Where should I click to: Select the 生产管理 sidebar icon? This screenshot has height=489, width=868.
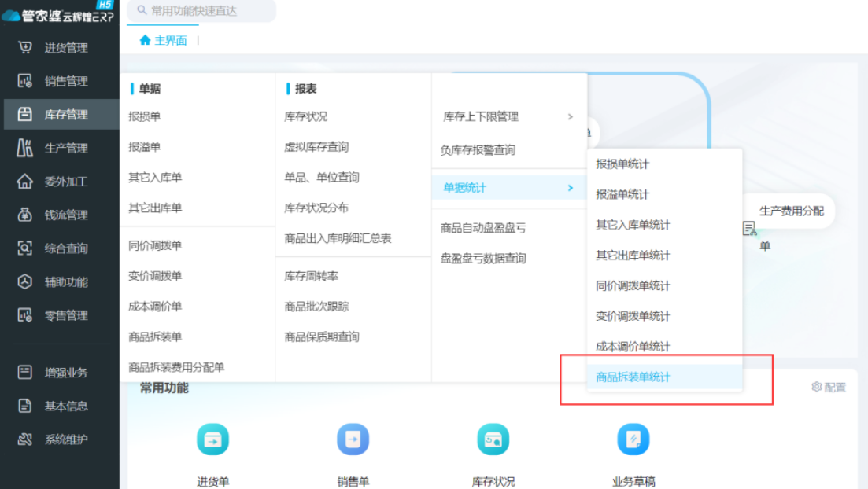(24, 148)
